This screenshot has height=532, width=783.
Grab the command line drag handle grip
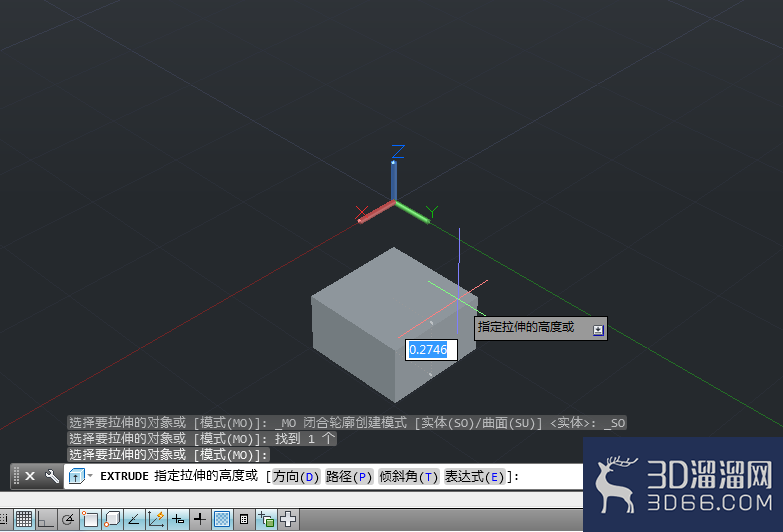coord(16,476)
